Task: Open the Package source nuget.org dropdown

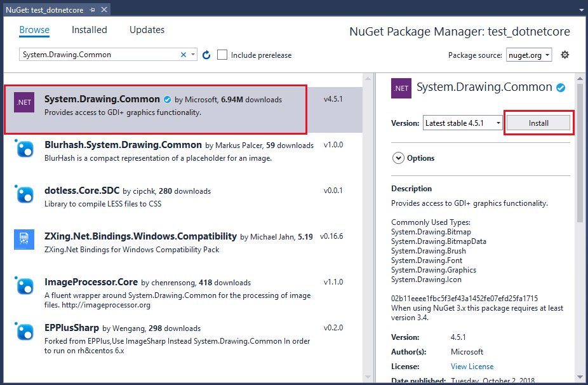Action: [529, 55]
